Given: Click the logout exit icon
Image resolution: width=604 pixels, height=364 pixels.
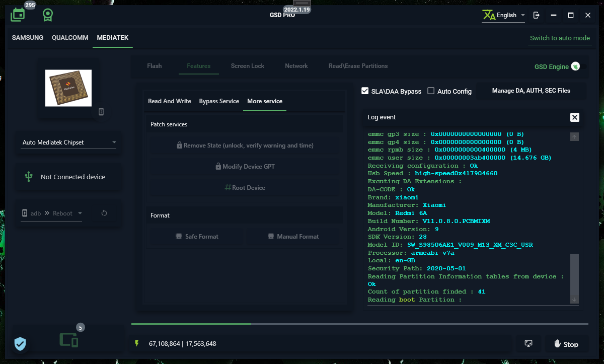Looking at the screenshot, I should tap(537, 15).
